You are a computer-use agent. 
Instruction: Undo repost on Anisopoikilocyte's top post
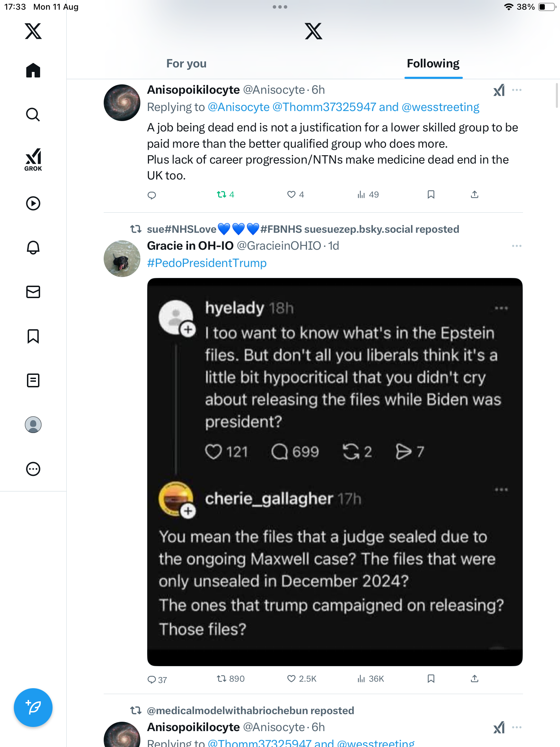pyautogui.click(x=222, y=194)
